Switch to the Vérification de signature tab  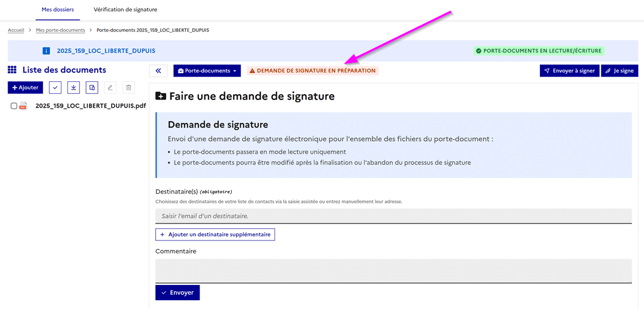coord(125,10)
